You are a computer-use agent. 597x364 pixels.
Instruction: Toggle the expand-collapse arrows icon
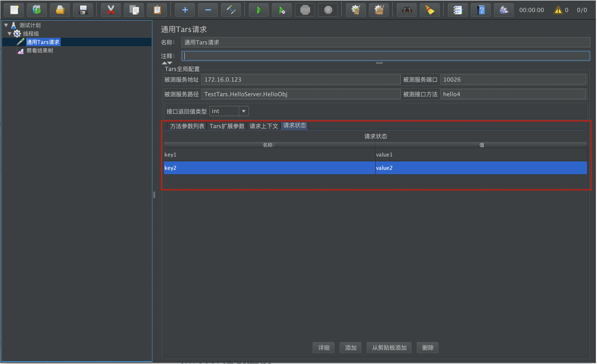pyautogui.click(x=231, y=10)
